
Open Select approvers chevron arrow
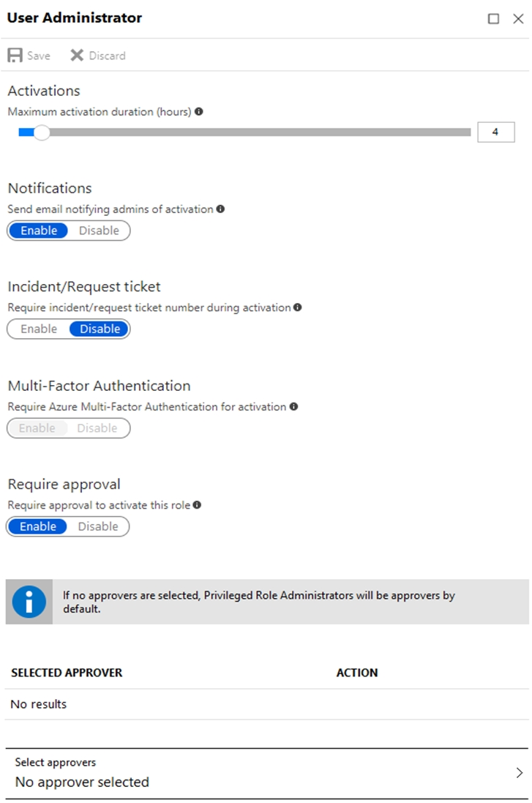click(x=520, y=773)
